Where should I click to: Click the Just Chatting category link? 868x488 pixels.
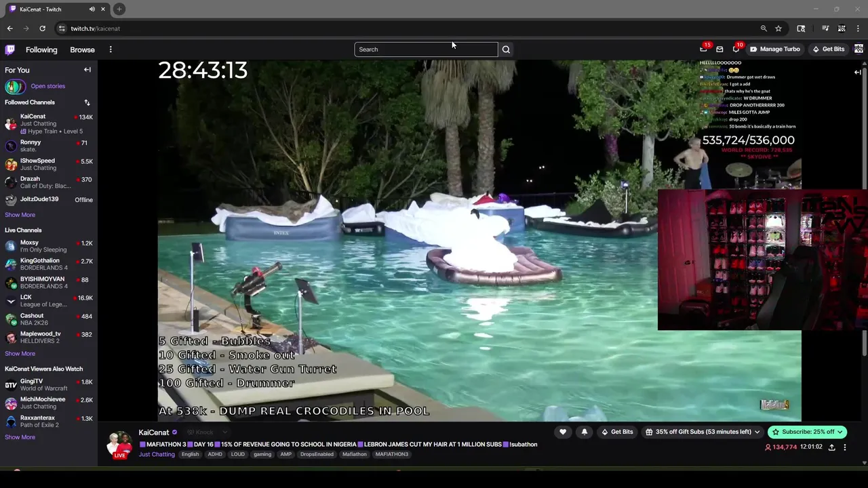click(x=157, y=454)
